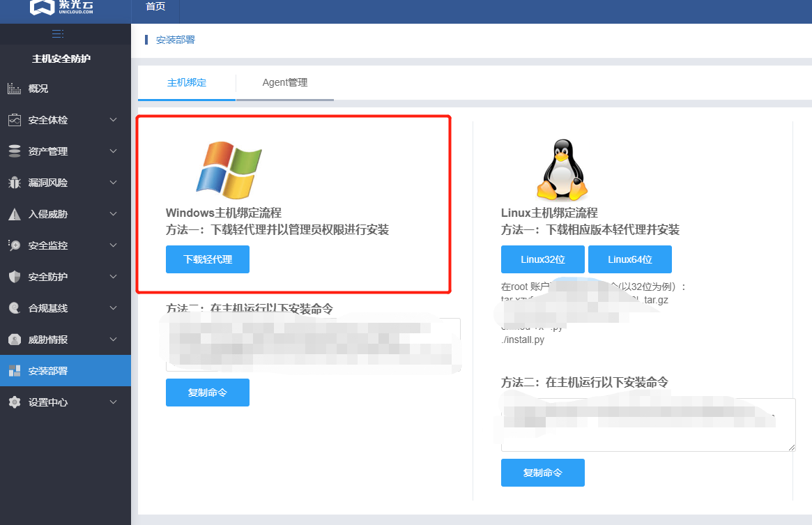The width and height of the screenshot is (812, 525).
Task: Select 安装部署 in the sidebar
Action: coord(66,371)
